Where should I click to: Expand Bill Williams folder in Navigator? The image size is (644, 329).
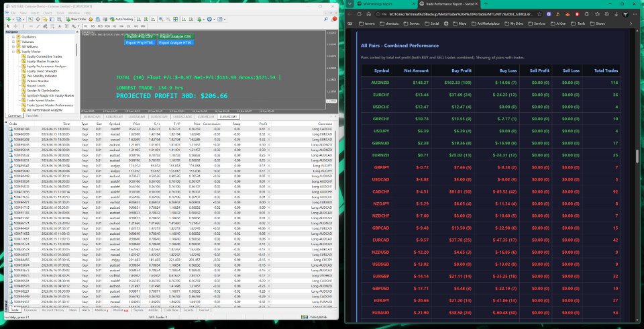pos(13,47)
